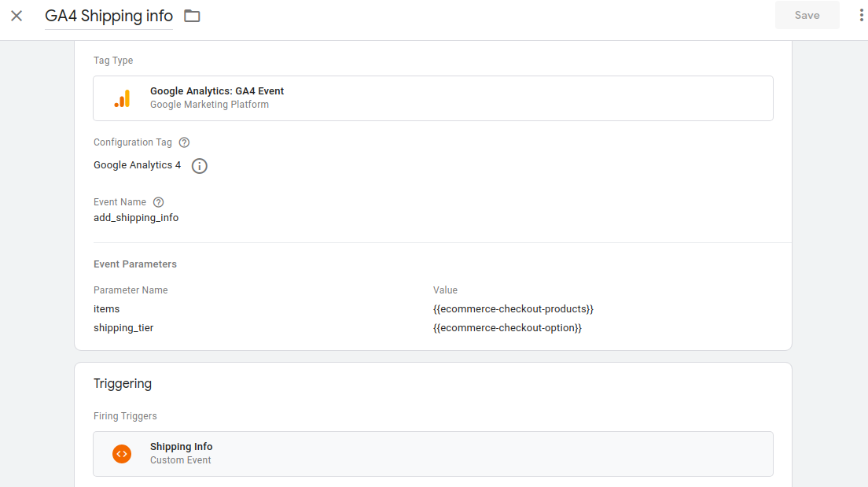
Task: Click the Google Analytics bar chart icon
Action: click(x=122, y=98)
